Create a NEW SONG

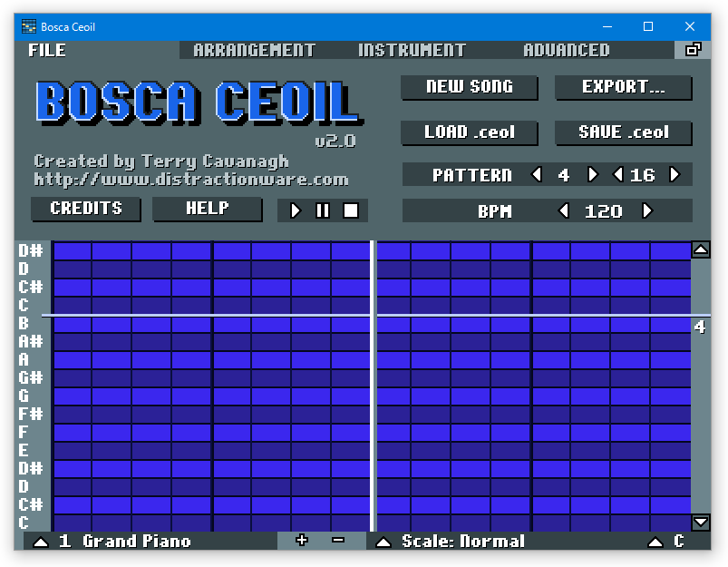click(470, 87)
